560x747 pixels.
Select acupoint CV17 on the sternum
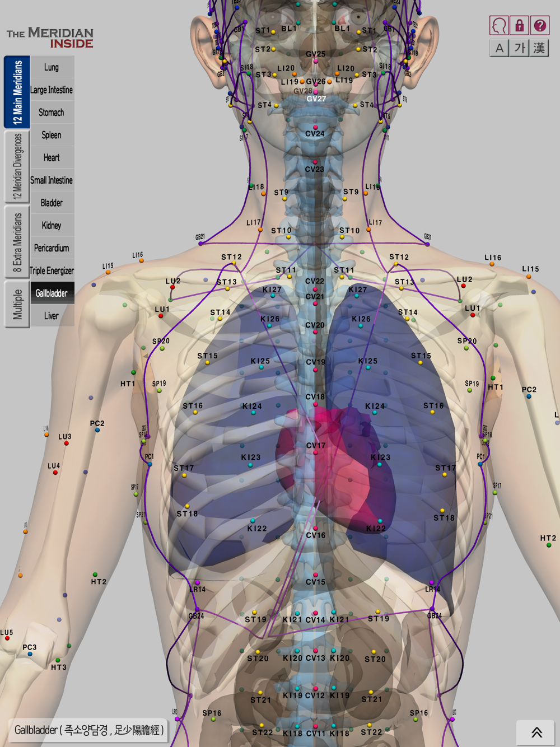pos(315,452)
